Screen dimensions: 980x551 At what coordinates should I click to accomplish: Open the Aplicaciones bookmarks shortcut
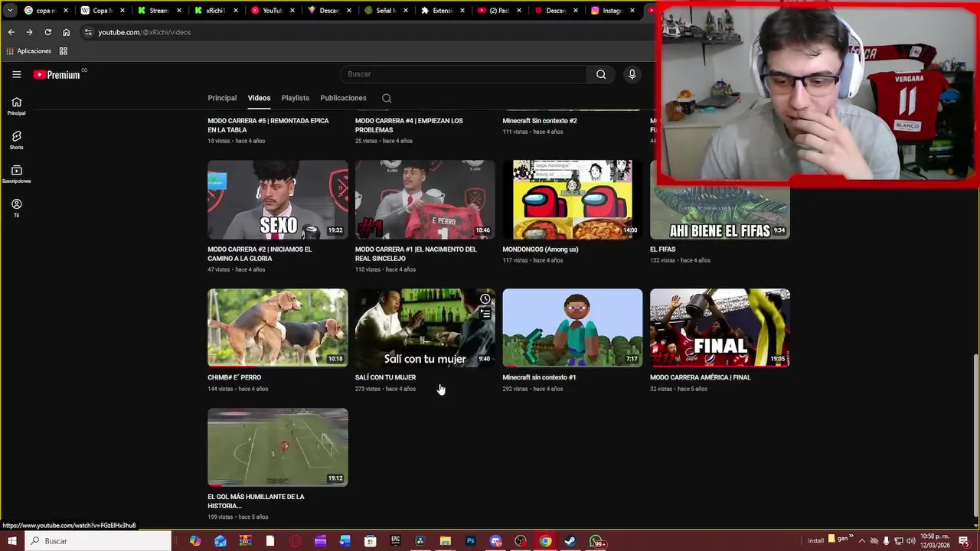[28, 51]
